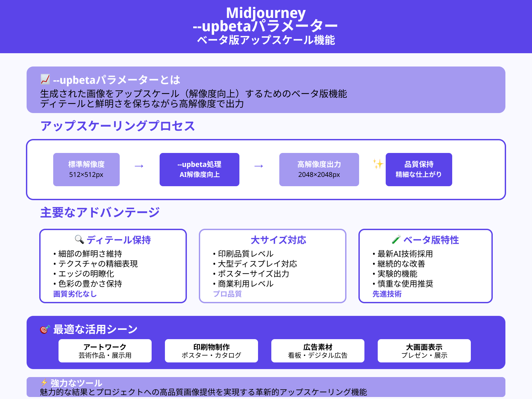
Task: Click 継続的な改善 bullet
Action: [399, 264]
